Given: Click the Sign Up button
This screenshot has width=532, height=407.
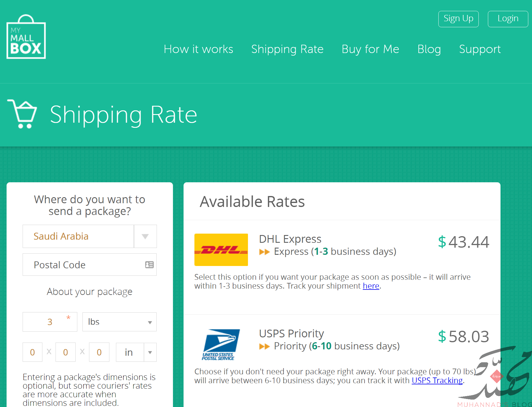Looking at the screenshot, I should (x=458, y=19).
